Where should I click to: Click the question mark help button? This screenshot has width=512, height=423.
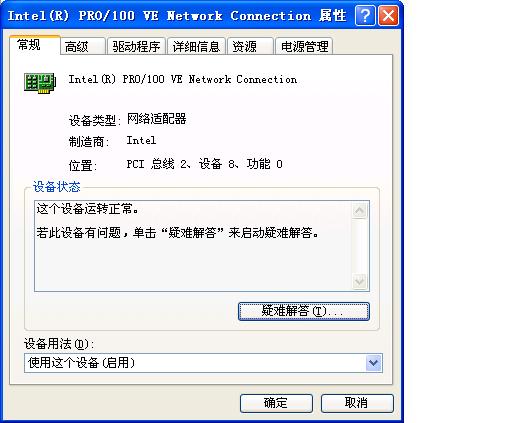point(365,15)
